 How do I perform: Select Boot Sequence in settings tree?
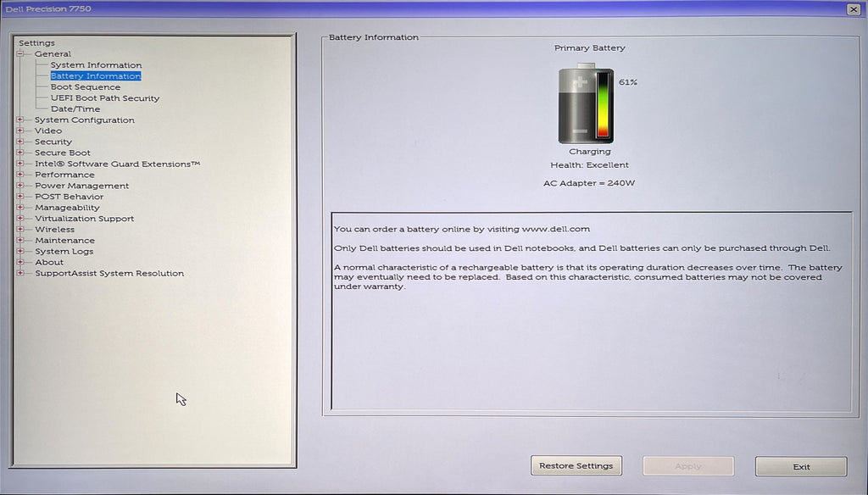click(86, 87)
